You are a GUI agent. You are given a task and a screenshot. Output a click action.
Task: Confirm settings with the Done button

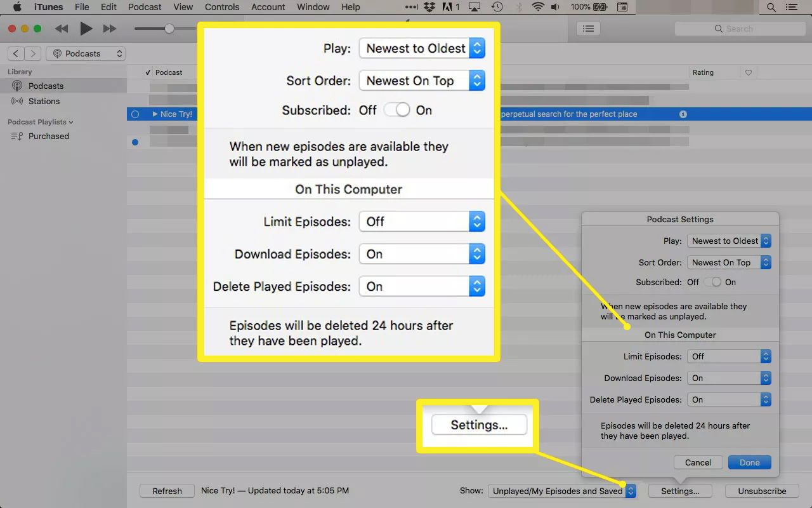(750, 462)
